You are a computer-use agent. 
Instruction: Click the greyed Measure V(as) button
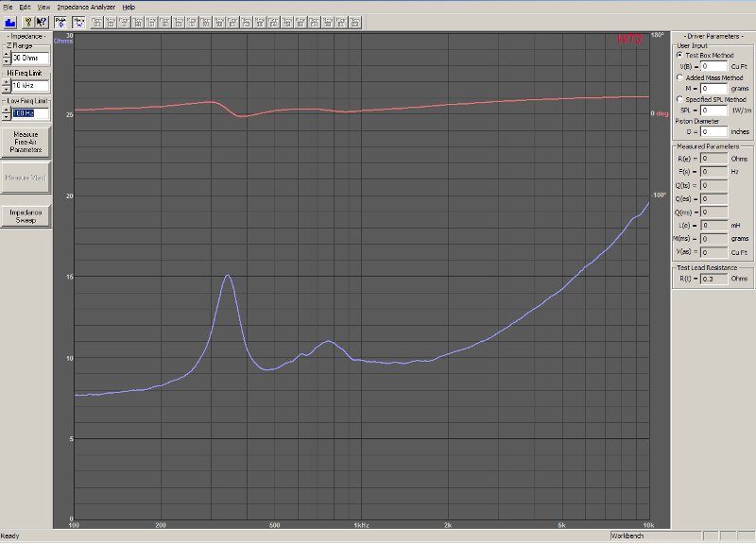pyautogui.click(x=26, y=178)
